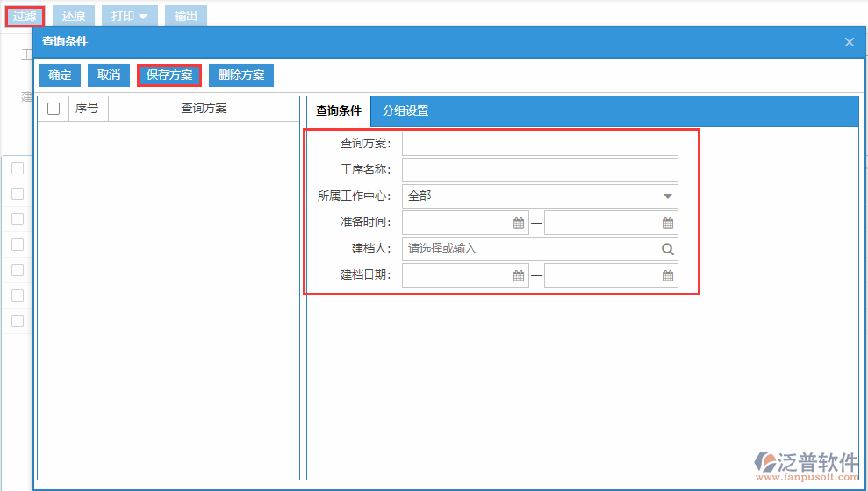Viewport: 868px width, 491px height.
Task: Switch to the 分组设置 tab
Action: 405,111
